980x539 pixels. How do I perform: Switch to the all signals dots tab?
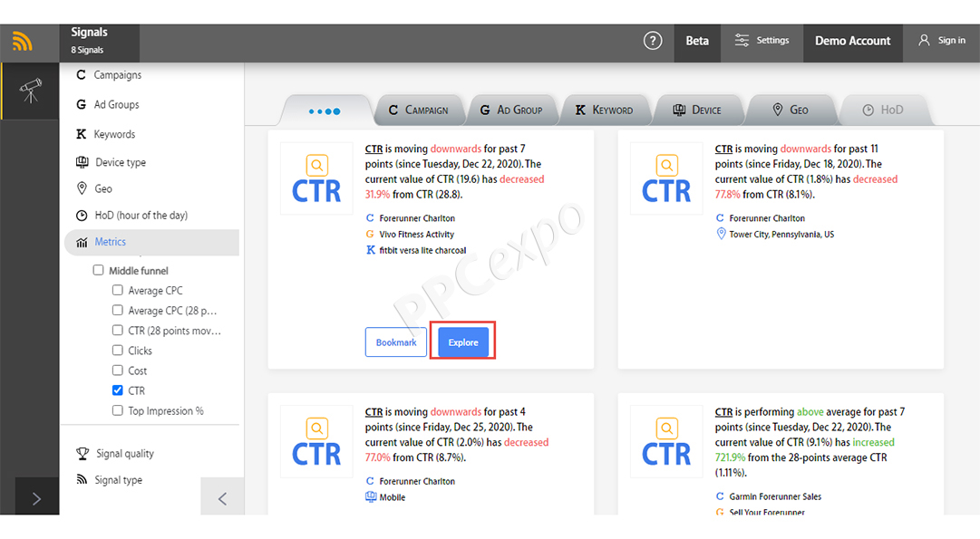coord(325,111)
